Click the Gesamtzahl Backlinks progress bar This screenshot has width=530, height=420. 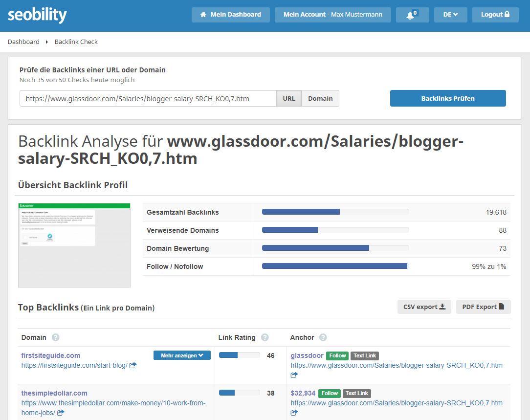(335, 212)
